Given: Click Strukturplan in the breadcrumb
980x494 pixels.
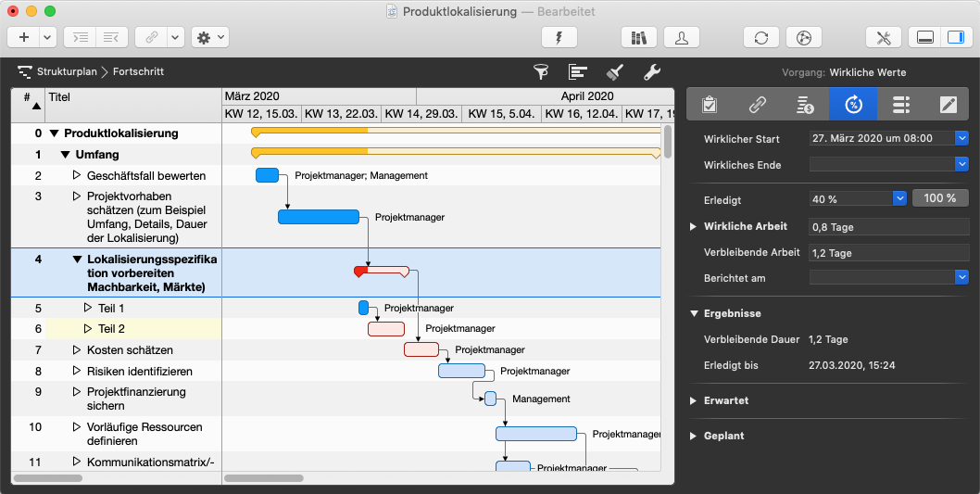Looking at the screenshot, I should pyautogui.click(x=67, y=71).
